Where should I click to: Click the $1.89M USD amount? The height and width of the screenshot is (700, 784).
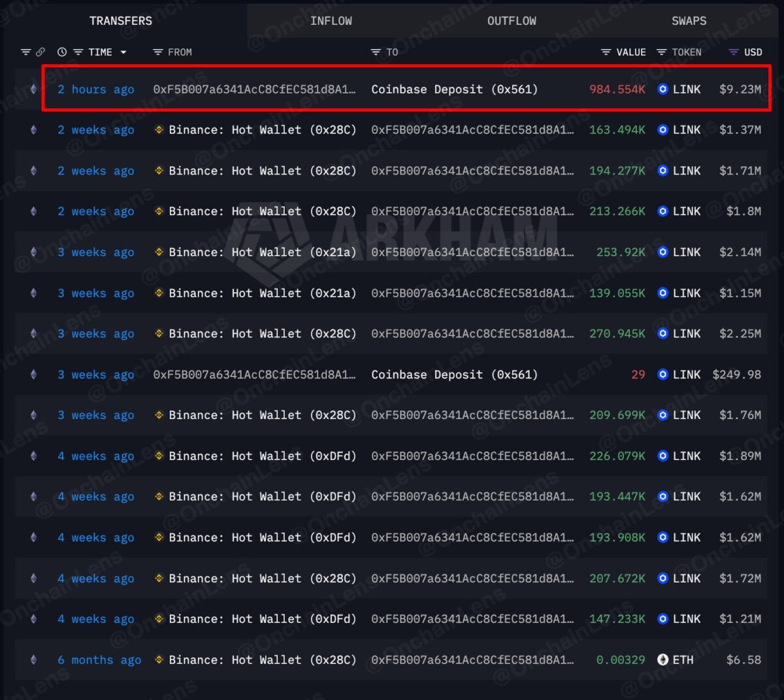[x=740, y=456]
